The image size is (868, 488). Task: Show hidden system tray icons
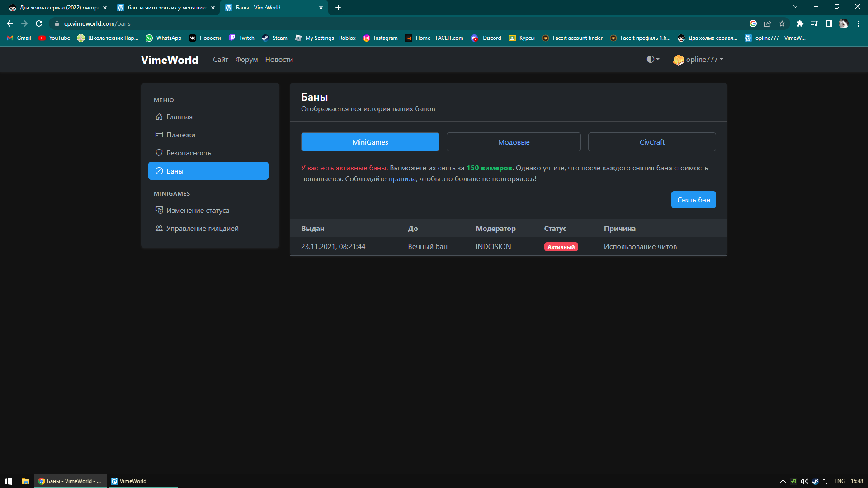(783, 481)
